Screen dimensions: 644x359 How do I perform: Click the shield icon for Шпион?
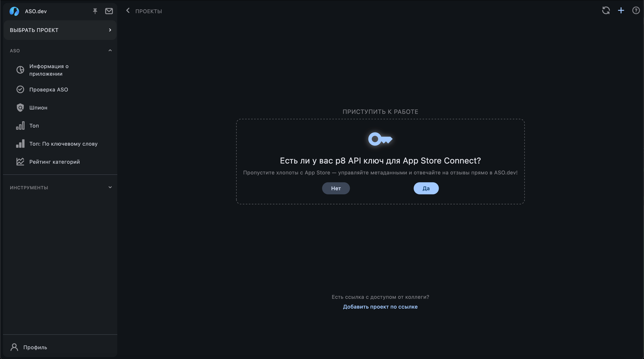point(20,108)
